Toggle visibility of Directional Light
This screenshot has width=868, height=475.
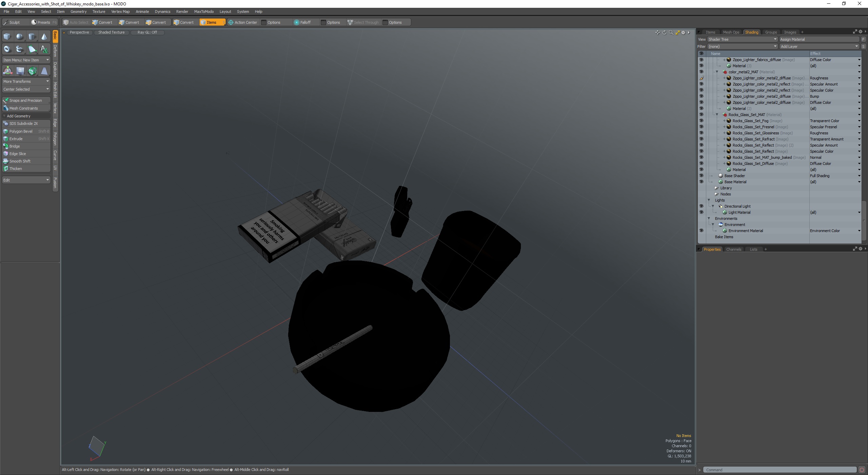701,206
